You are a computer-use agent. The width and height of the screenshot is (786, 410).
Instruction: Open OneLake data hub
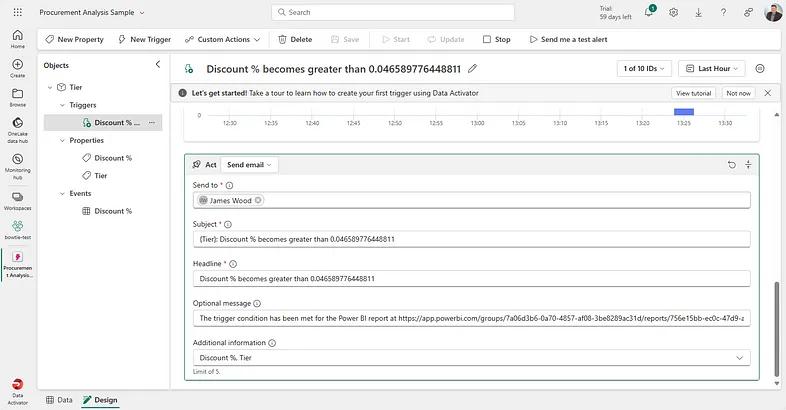coord(18,130)
